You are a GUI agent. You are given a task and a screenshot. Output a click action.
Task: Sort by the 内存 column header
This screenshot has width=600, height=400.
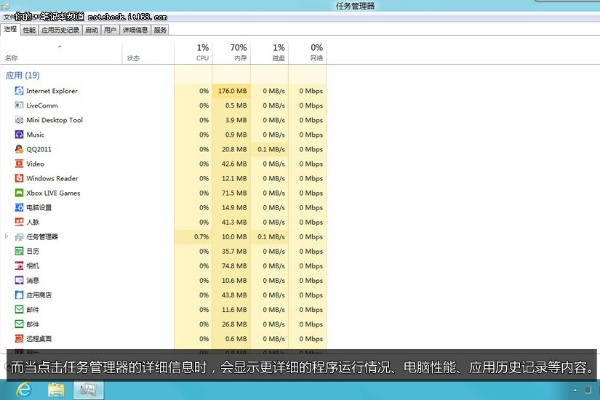(238, 52)
